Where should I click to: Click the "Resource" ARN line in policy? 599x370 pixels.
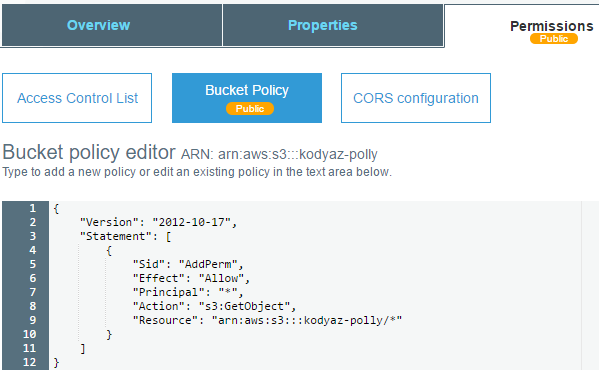click(267, 320)
